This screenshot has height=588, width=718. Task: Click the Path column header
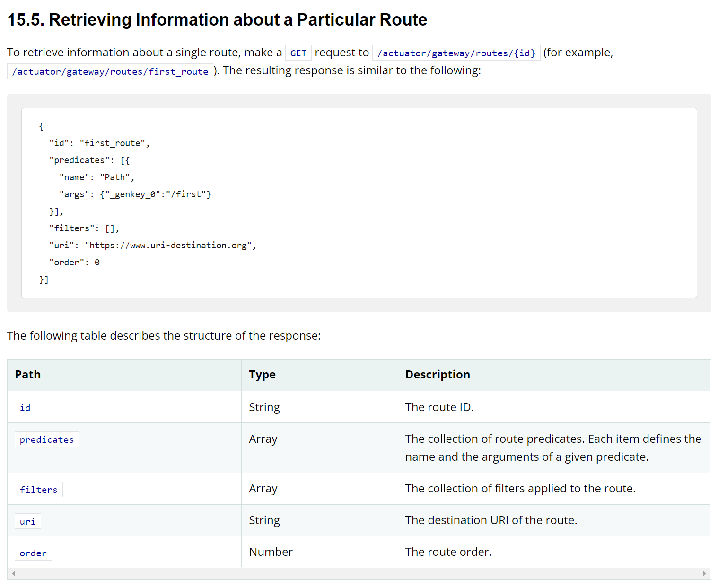[28, 375]
